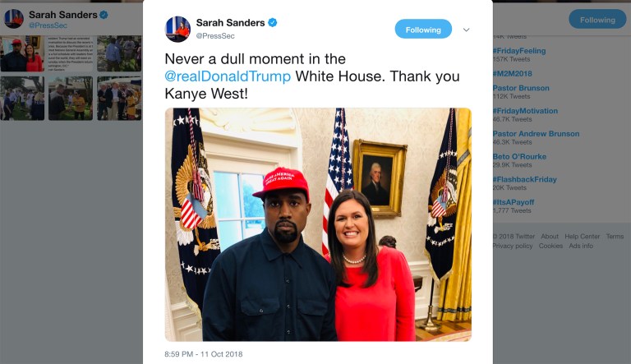Open the first media thumbnail in left sidebar

22,53
